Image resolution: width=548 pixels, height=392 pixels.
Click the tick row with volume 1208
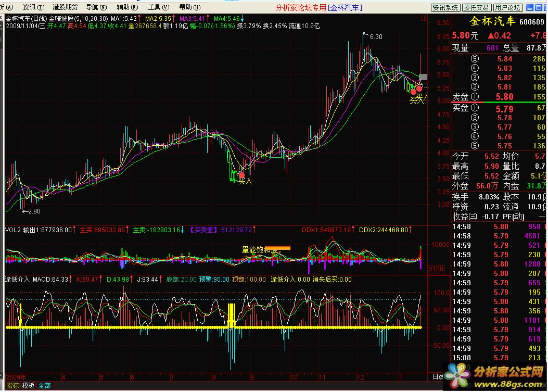pos(499,264)
